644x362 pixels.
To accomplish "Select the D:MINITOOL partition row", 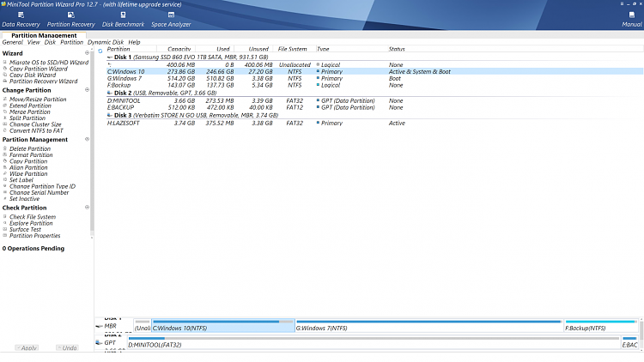I will point(374,100).
